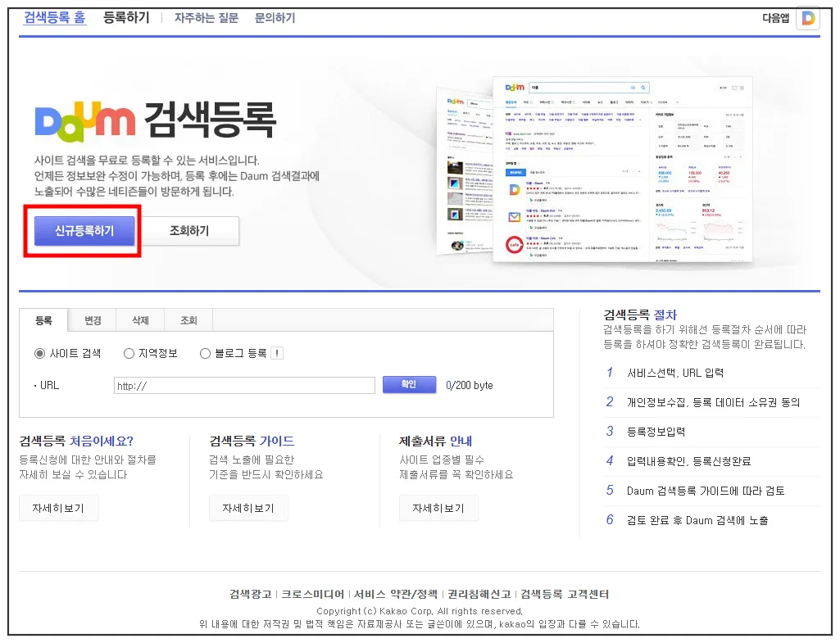The image size is (840, 643).
Task: Click the 조회하기 button
Action: coord(189,231)
